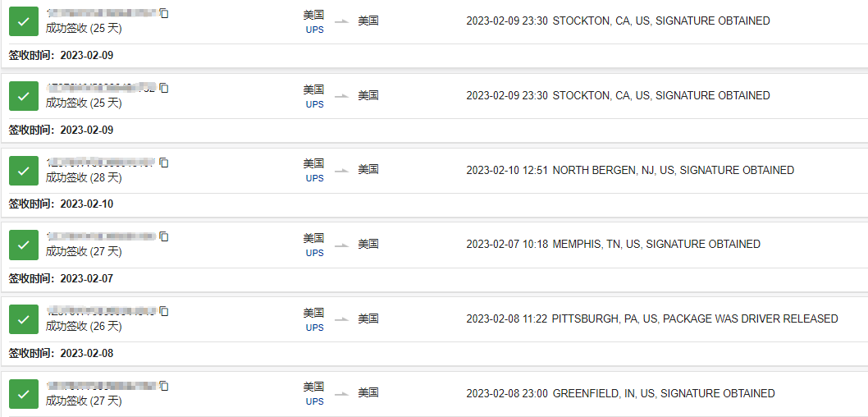Click copy icon in second Stockton row
The width and height of the screenshot is (868, 417).
[x=164, y=88]
